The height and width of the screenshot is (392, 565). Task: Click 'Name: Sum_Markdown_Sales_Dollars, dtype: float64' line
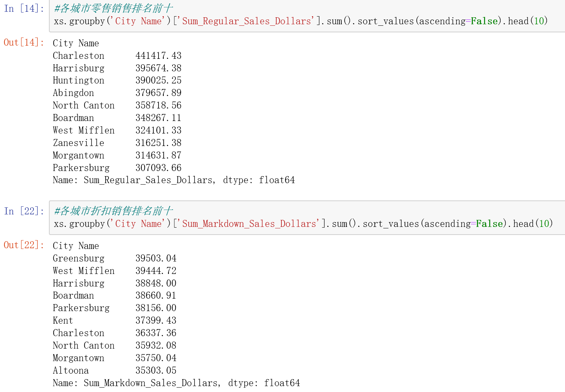[x=176, y=383]
